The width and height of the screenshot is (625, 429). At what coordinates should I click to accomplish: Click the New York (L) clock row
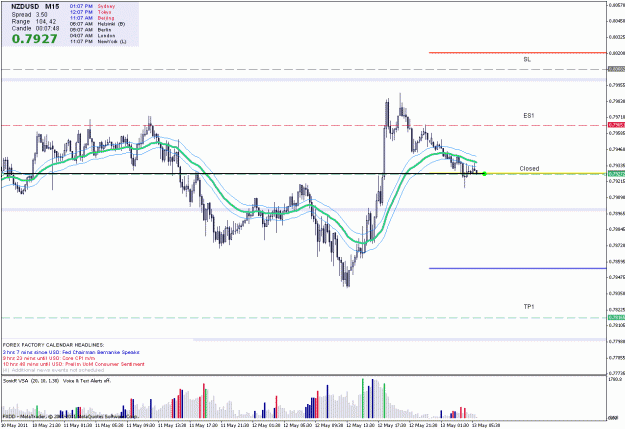click(x=98, y=41)
